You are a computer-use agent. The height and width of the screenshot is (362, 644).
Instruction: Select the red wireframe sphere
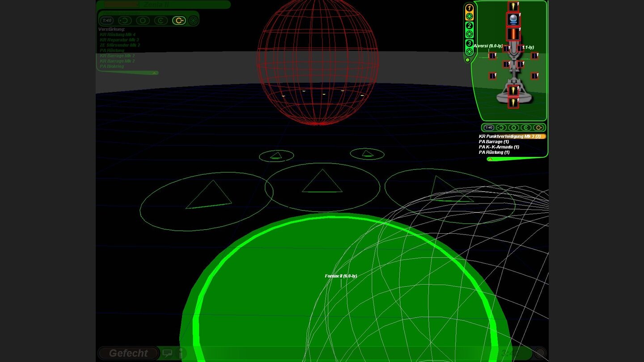click(318, 62)
